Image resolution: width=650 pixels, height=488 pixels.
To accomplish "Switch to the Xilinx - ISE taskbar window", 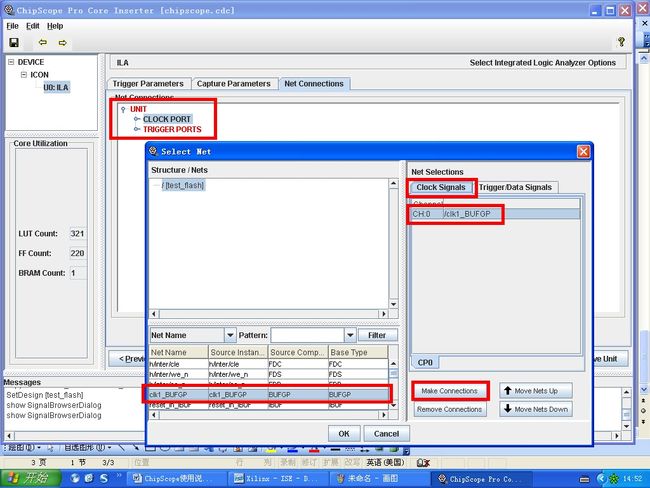I will (277, 478).
